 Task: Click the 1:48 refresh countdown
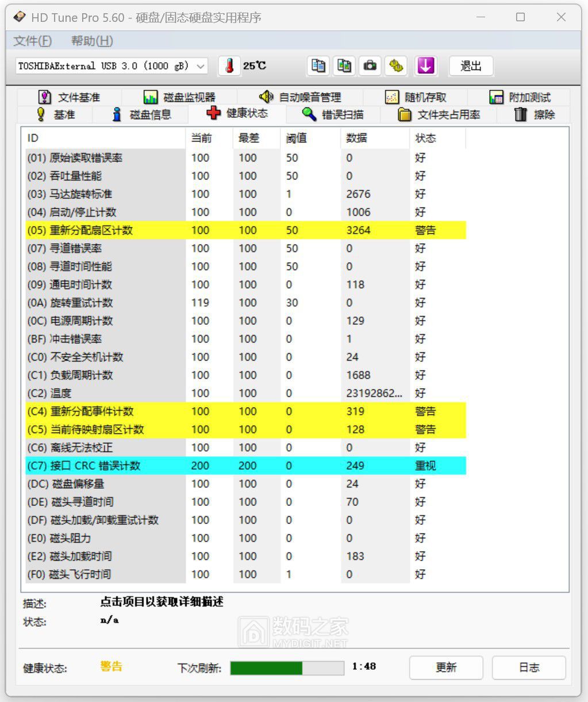(364, 666)
